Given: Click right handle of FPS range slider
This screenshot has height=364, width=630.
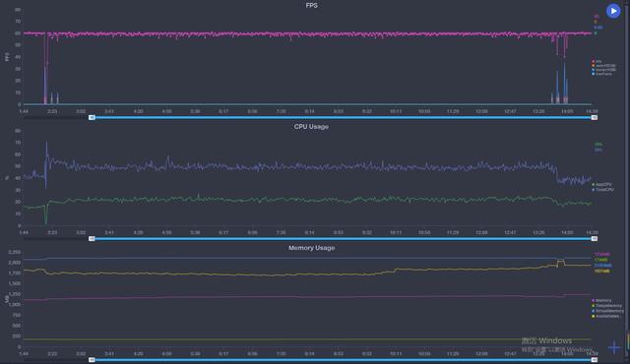Looking at the screenshot, I should pos(595,118).
